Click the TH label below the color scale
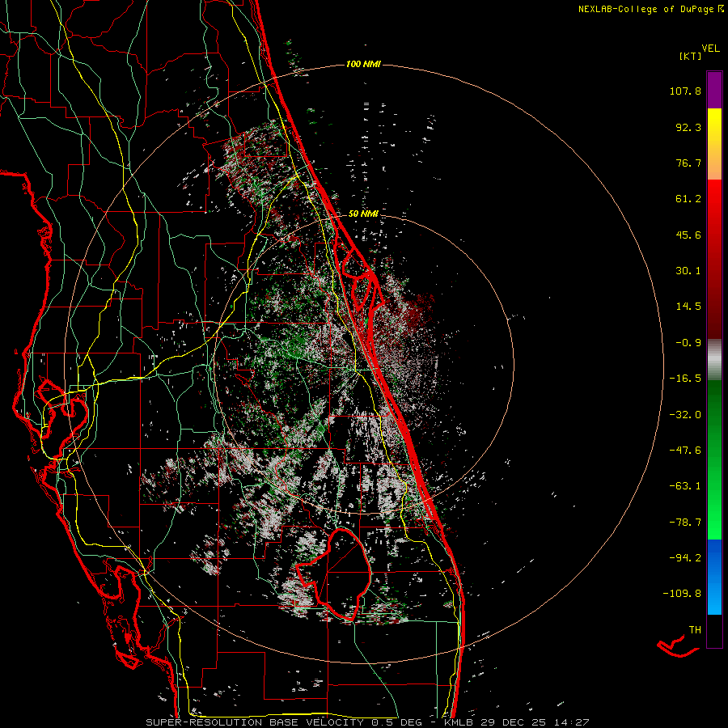 point(695,630)
